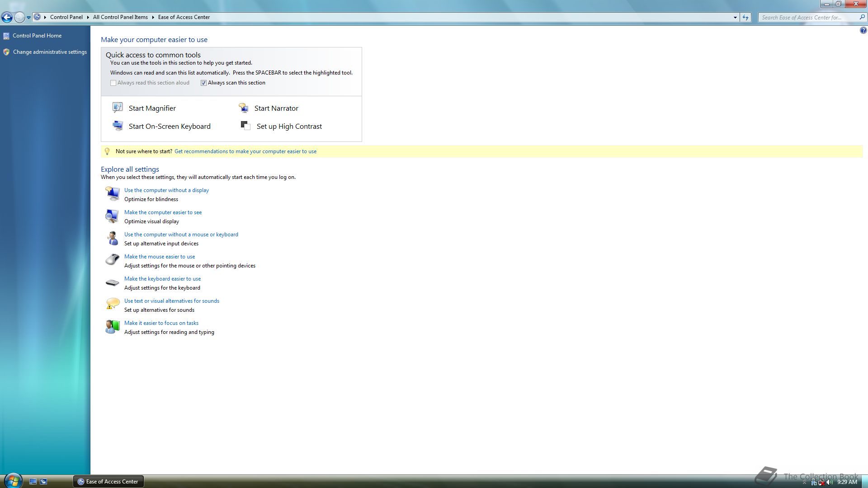868x488 pixels.
Task: Open 'Use the computer without a display'
Action: 166,190
